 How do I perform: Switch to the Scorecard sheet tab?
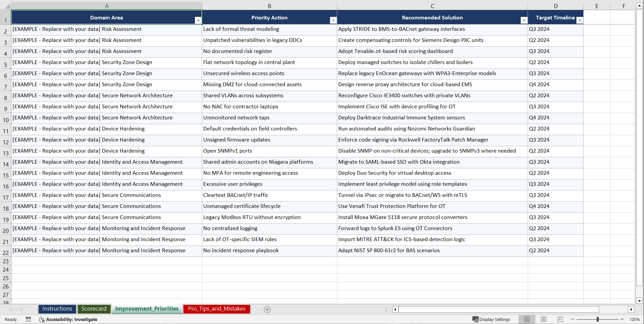pyautogui.click(x=94, y=309)
